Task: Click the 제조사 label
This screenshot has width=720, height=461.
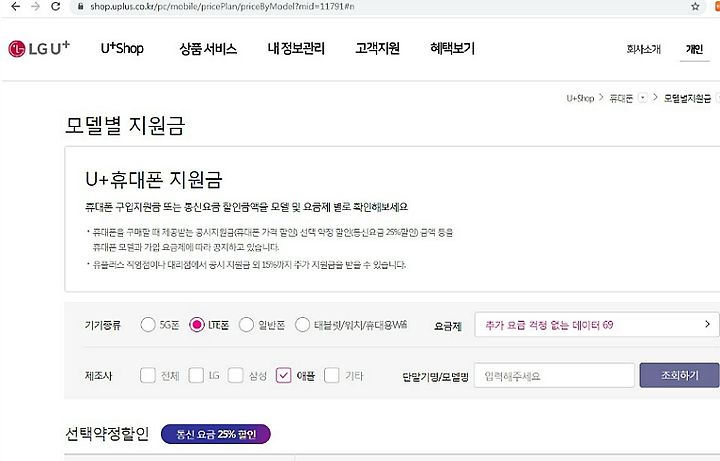Action: tap(98, 376)
